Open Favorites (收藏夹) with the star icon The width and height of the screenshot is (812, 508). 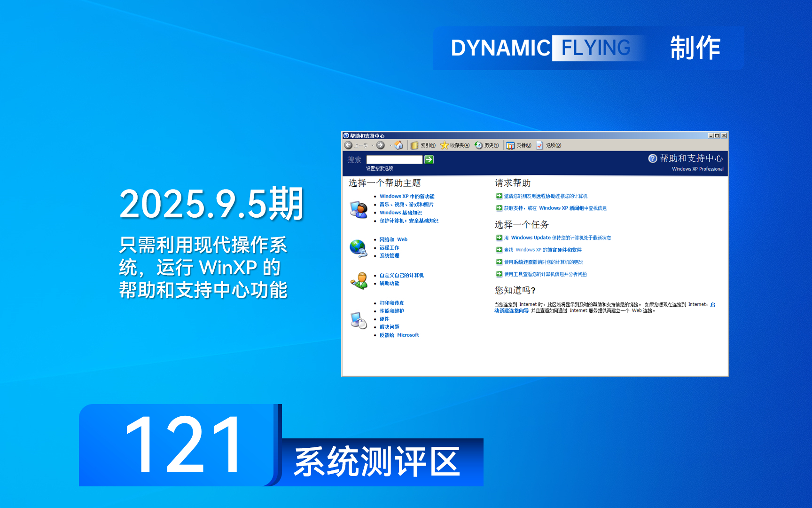click(455, 145)
